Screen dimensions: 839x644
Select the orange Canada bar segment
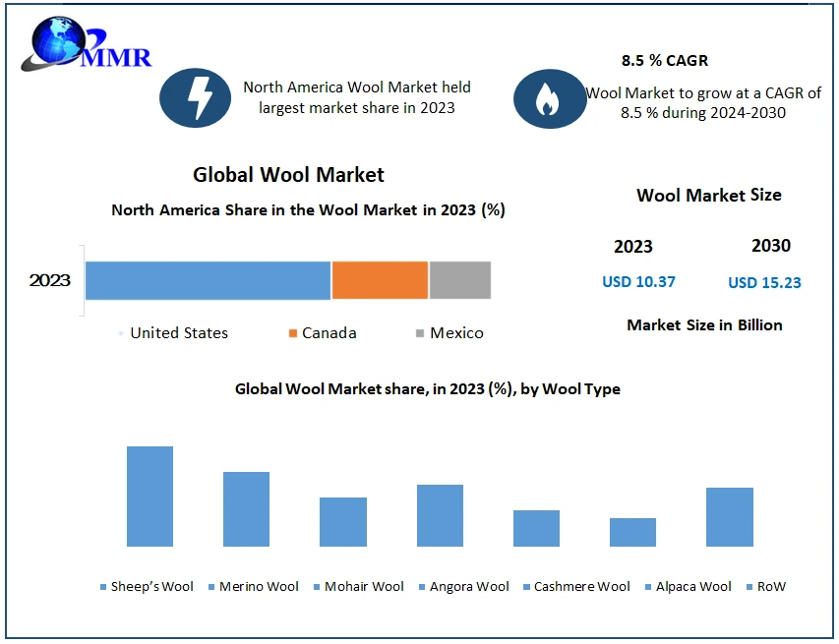[x=380, y=280]
